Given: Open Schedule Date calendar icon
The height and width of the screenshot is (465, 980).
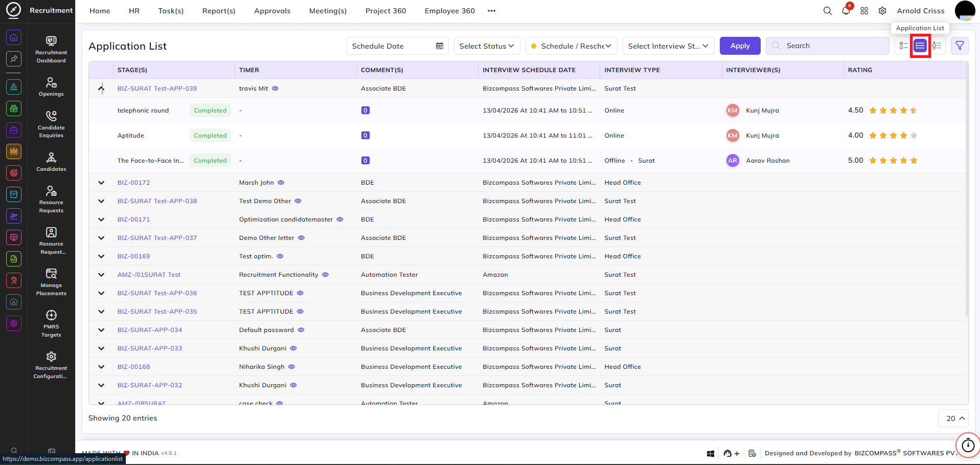Looking at the screenshot, I should [x=440, y=46].
